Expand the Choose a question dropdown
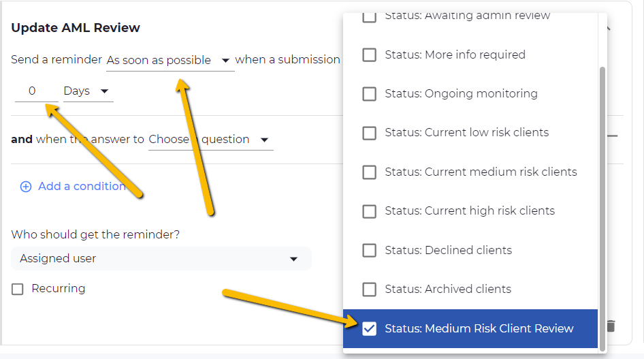 tap(210, 140)
